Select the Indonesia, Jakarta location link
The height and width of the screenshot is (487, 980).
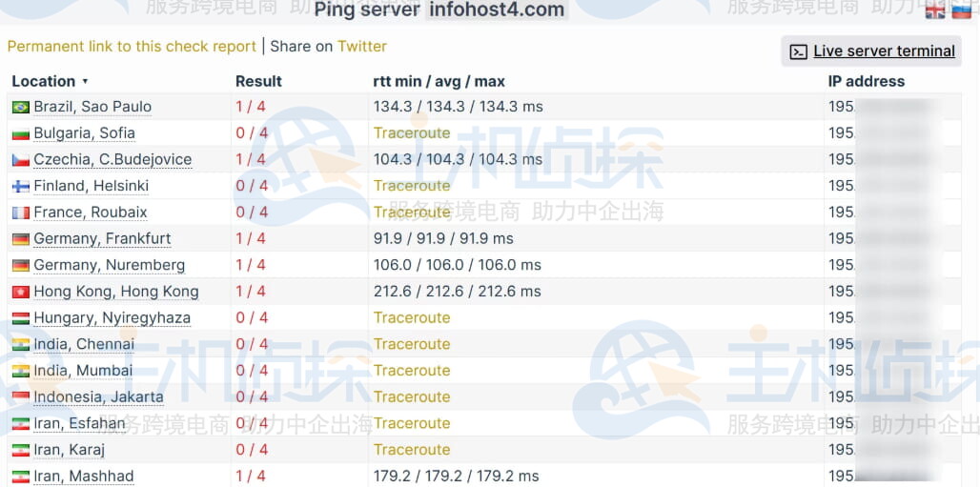point(98,397)
